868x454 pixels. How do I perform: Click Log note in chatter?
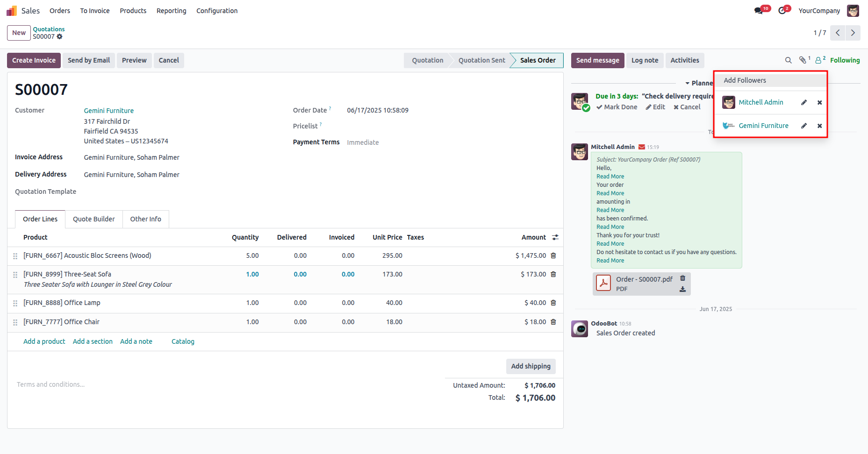click(645, 60)
